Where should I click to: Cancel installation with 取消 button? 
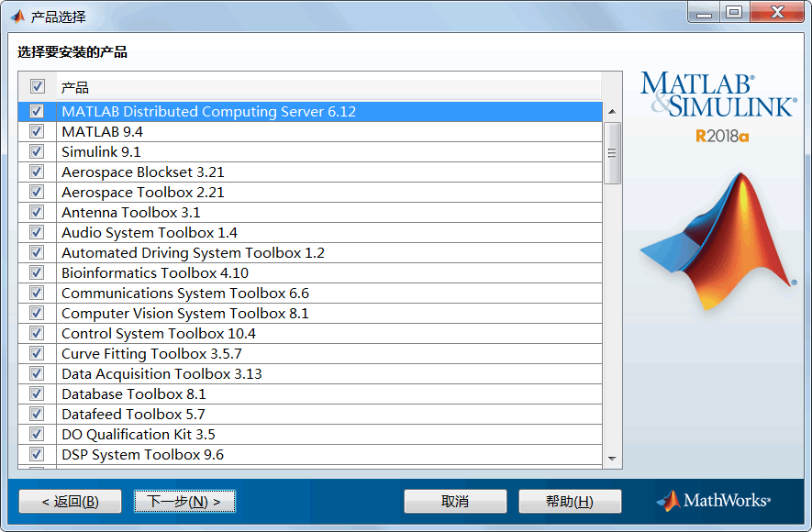tap(455, 502)
